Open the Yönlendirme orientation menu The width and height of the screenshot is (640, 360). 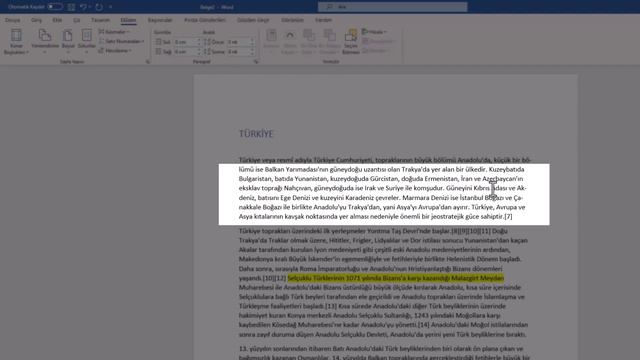pos(45,42)
